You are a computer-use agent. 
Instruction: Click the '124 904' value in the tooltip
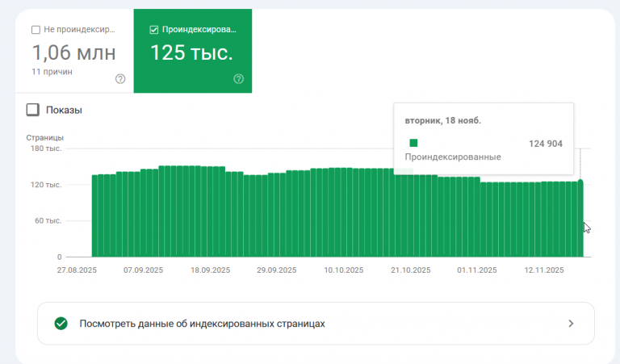[x=545, y=144]
